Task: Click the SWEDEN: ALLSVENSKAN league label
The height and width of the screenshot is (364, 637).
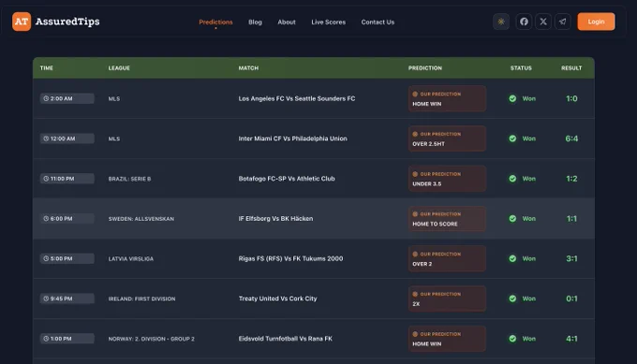Action: tap(141, 219)
